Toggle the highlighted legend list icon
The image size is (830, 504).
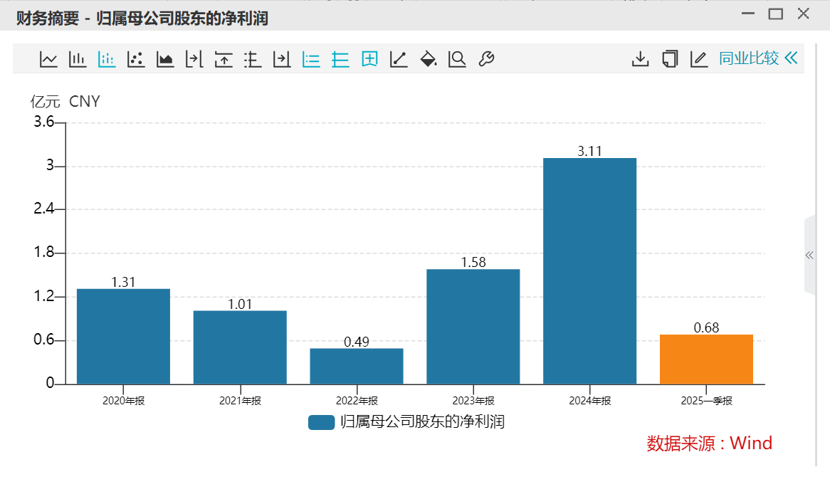point(311,59)
